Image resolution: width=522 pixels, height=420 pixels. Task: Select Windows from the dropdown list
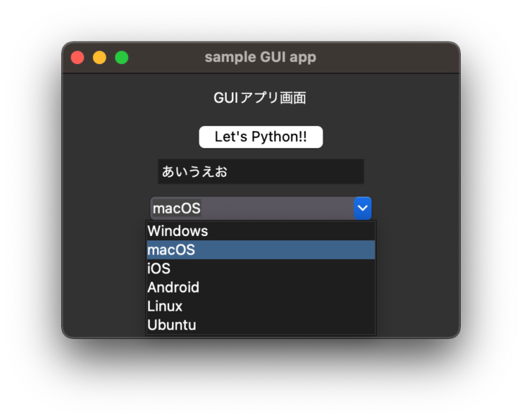[261, 231]
